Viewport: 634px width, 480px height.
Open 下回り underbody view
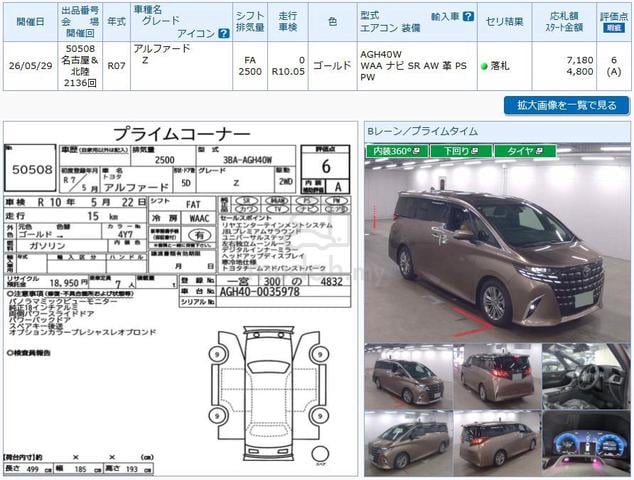(x=461, y=151)
